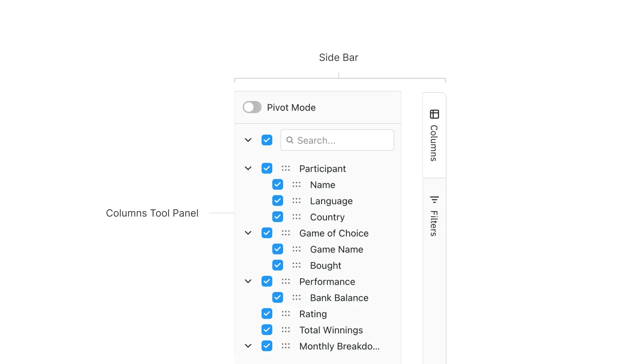Select the Country column label

tap(327, 217)
